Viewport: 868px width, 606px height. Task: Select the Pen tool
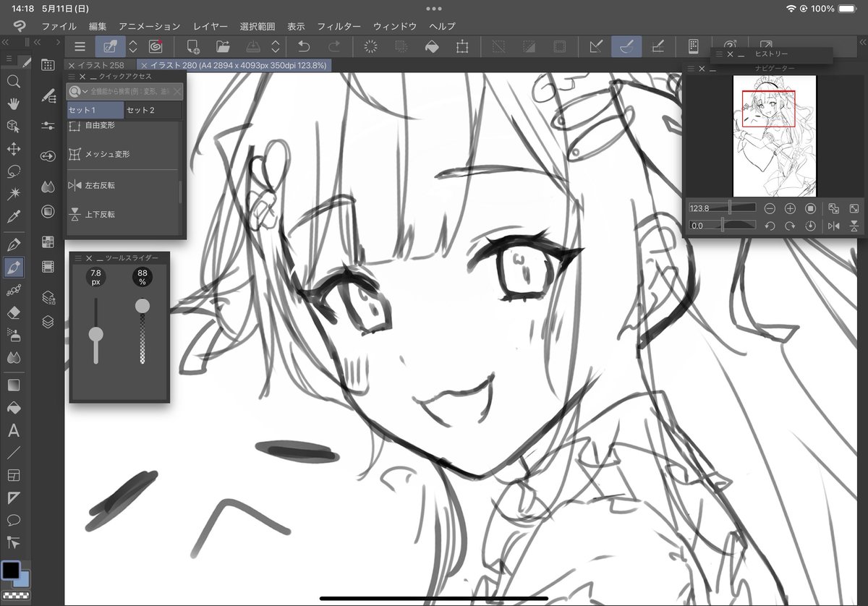[13, 243]
